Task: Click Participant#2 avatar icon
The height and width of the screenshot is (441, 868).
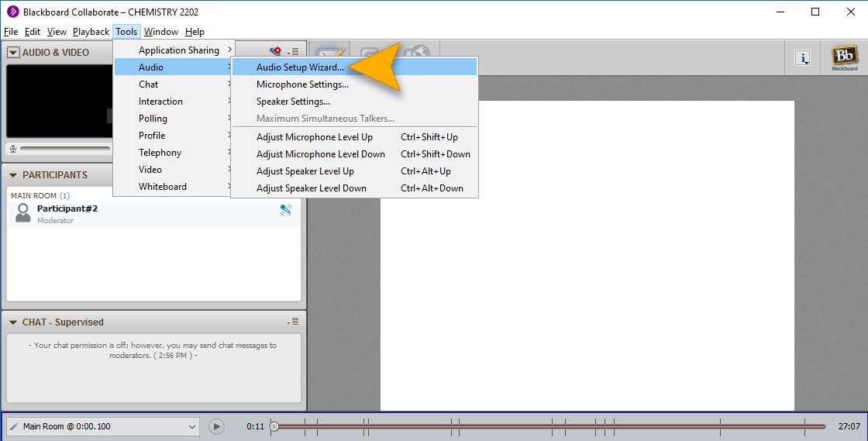Action: 23,212
